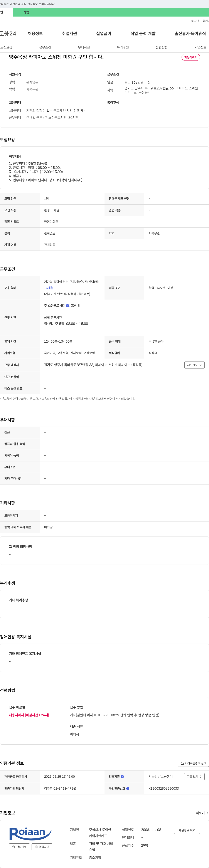Click 근무 예정지 address text
Viewport: 209px width, 868px height.
coord(93,365)
